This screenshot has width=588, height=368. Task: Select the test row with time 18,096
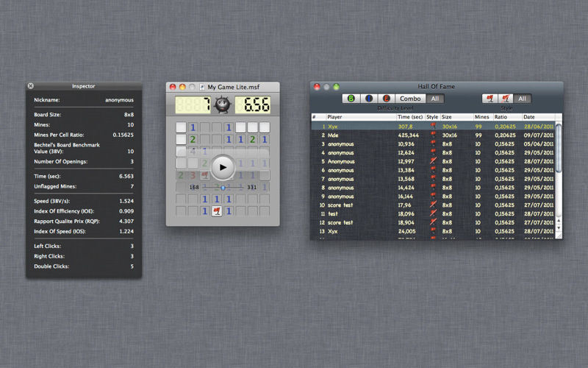coord(433,213)
